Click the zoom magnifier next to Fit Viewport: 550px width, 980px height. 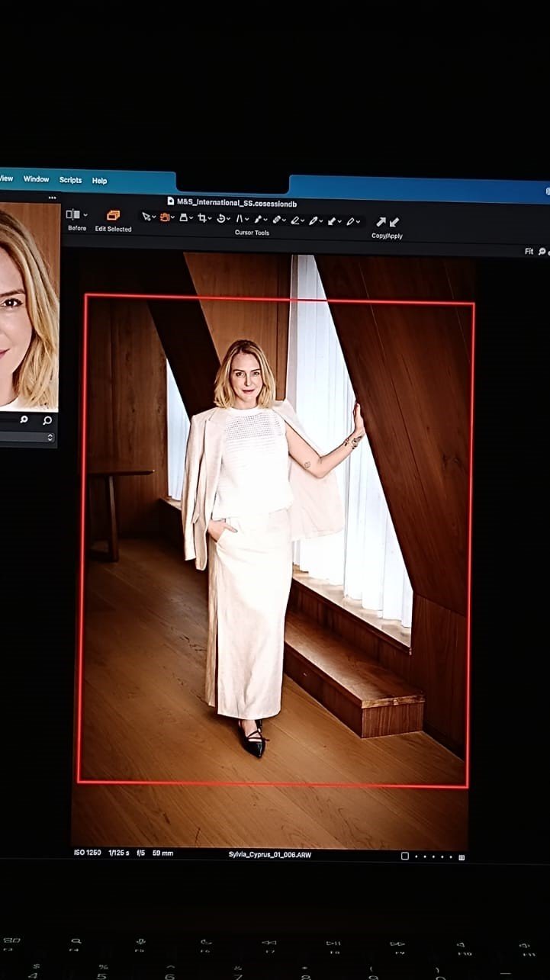542,252
